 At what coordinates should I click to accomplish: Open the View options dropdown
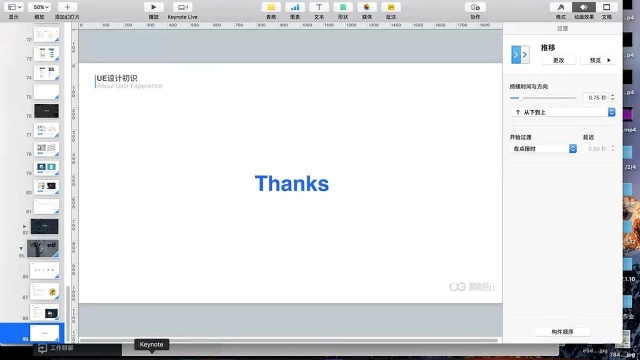(14, 7)
